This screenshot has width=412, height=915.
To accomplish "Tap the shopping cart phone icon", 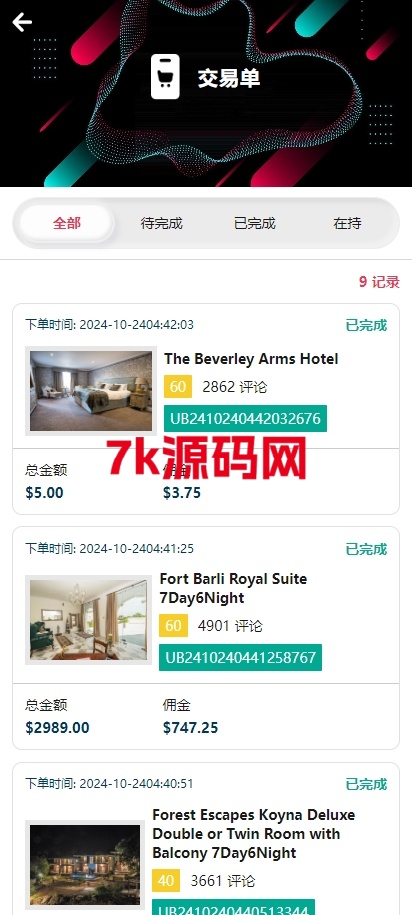I will tap(165, 76).
